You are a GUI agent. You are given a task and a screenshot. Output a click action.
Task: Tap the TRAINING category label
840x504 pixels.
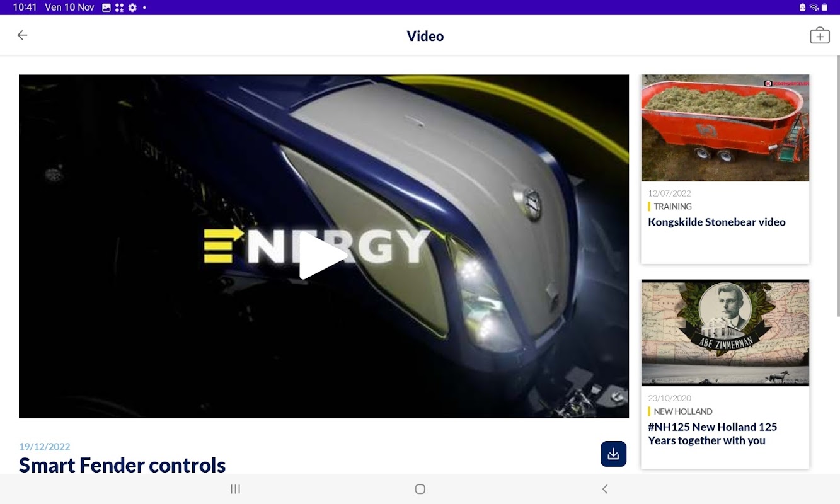click(672, 206)
